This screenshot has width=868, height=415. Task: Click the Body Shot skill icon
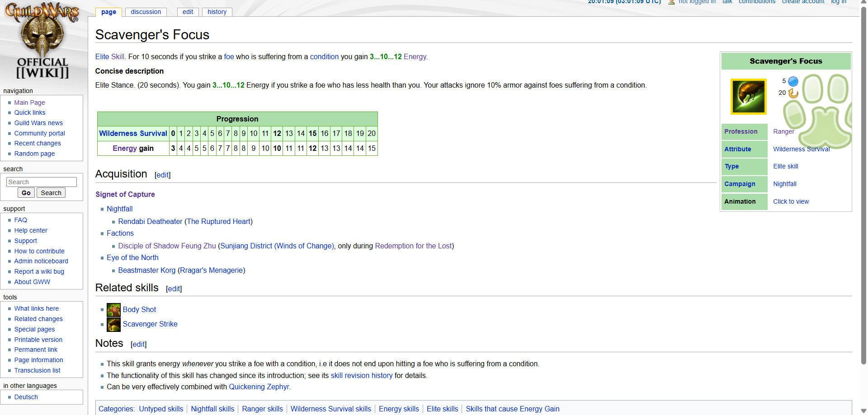click(113, 310)
